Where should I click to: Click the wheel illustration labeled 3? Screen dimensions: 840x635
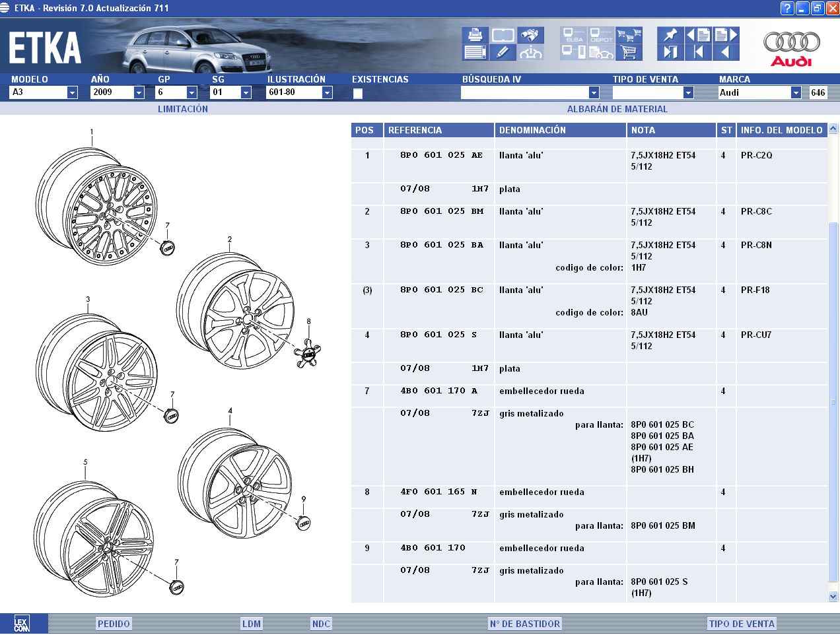point(96,374)
